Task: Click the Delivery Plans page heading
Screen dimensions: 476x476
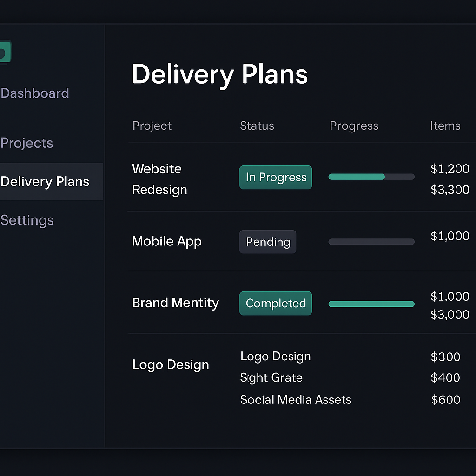Action: (x=220, y=75)
